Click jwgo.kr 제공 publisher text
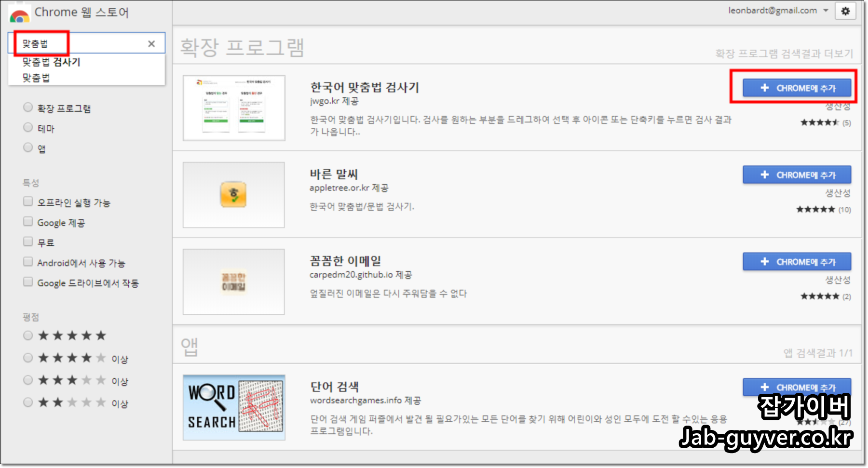868x468 pixels. [x=334, y=101]
